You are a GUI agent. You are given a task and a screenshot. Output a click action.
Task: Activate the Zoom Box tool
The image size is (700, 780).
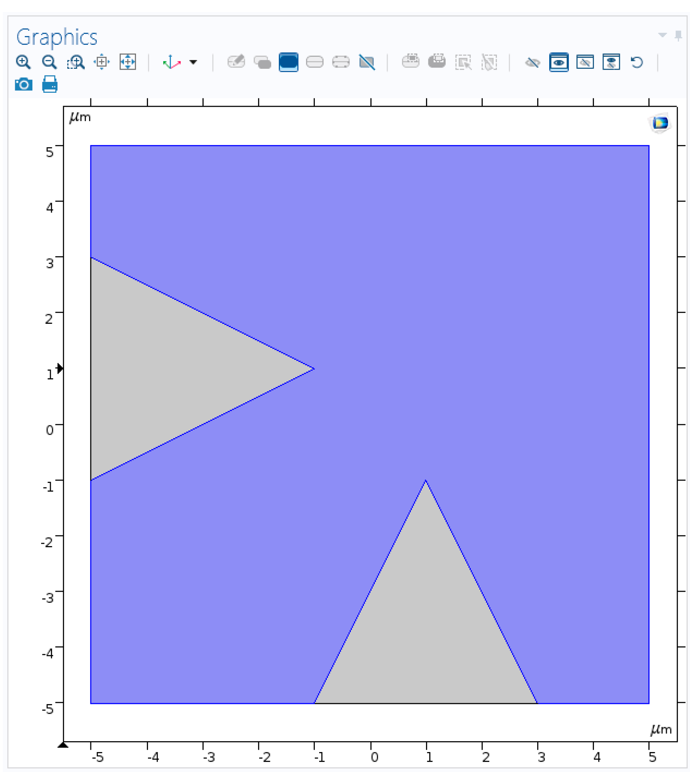click(76, 62)
